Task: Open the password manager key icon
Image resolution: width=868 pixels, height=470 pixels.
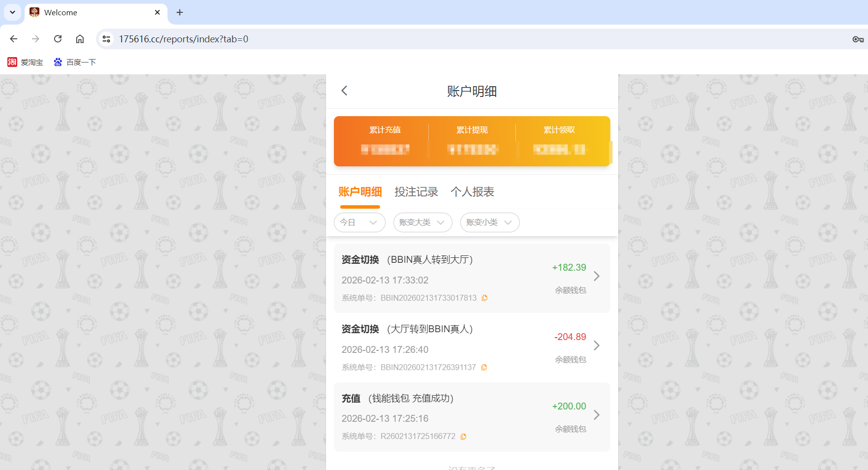Action: pyautogui.click(x=859, y=39)
